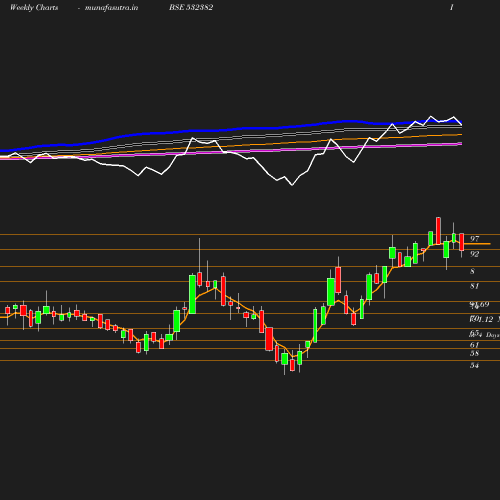Click the price label "61"
This screenshot has height=500, width=500.
(x=474, y=345)
